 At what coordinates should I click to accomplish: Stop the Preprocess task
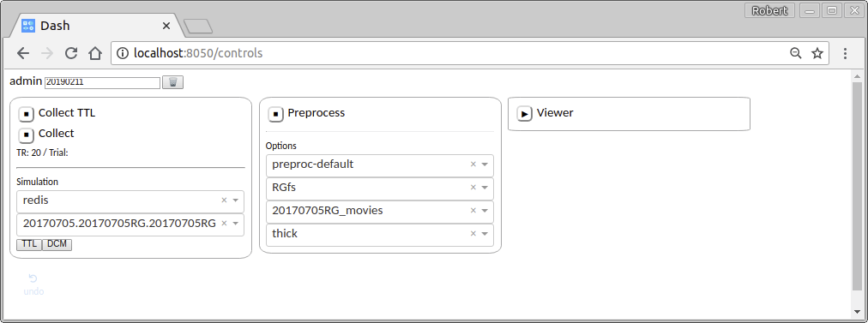click(275, 114)
